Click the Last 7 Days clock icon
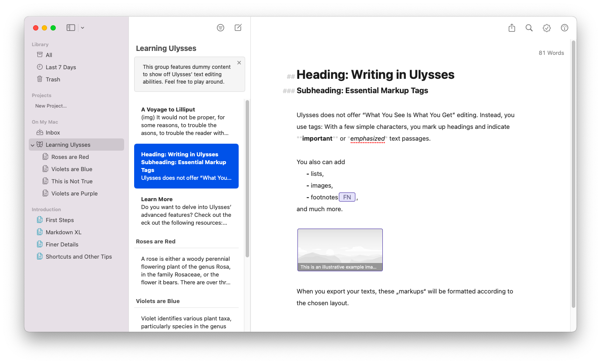 click(x=40, y=67)
